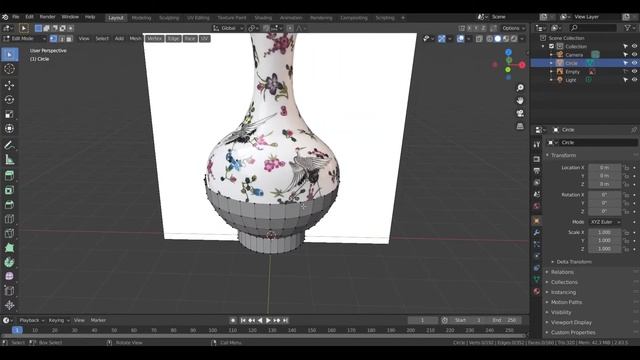The height and width of the screenshot is (360, 640).
Task: Expand the Viewport Display panel
Action: (x=571, y=322)
